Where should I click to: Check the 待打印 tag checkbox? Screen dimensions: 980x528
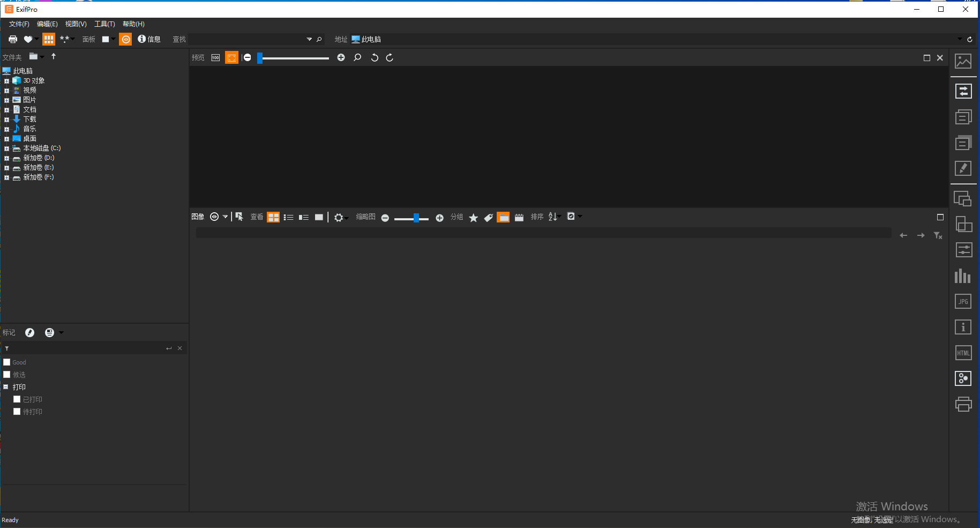click(x=17, y=412)
